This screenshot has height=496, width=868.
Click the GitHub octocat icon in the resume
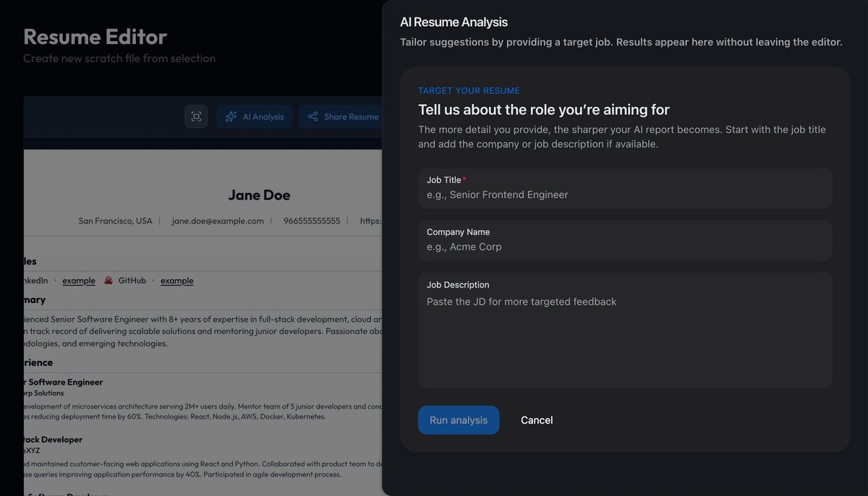coord(109,280)
